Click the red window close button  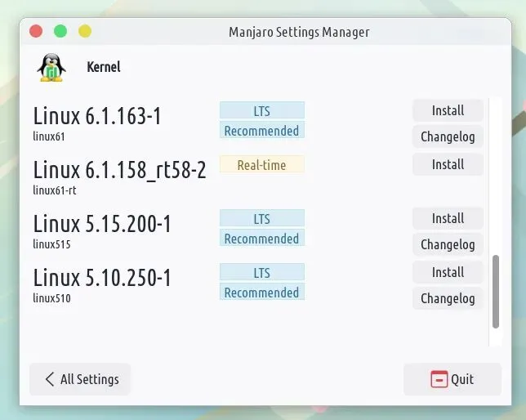point(36,31)
